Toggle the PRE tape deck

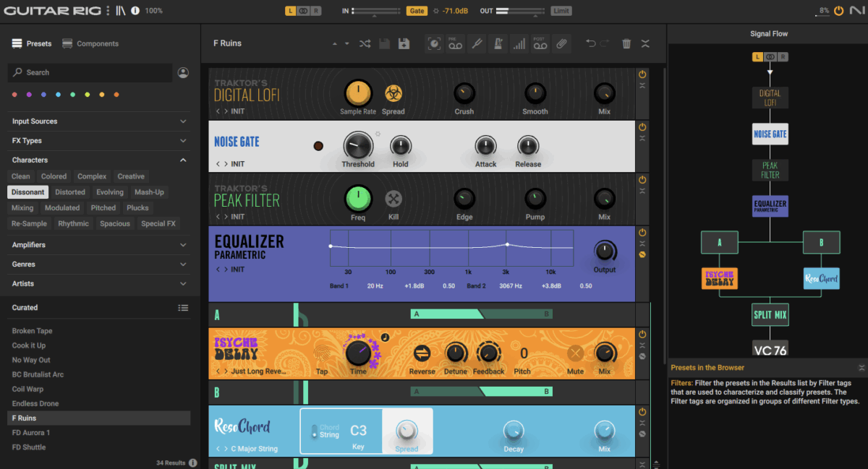455,43
